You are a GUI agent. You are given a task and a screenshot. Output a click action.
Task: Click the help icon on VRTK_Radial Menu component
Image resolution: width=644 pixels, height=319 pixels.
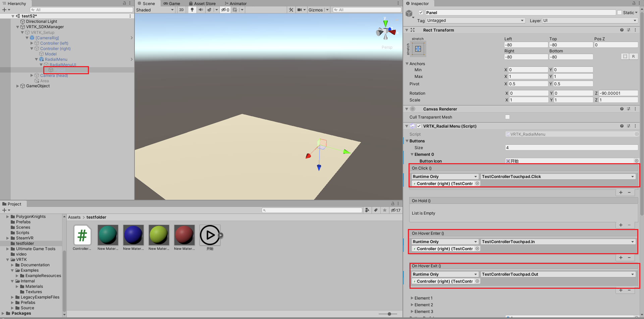(x=622, y=126)
